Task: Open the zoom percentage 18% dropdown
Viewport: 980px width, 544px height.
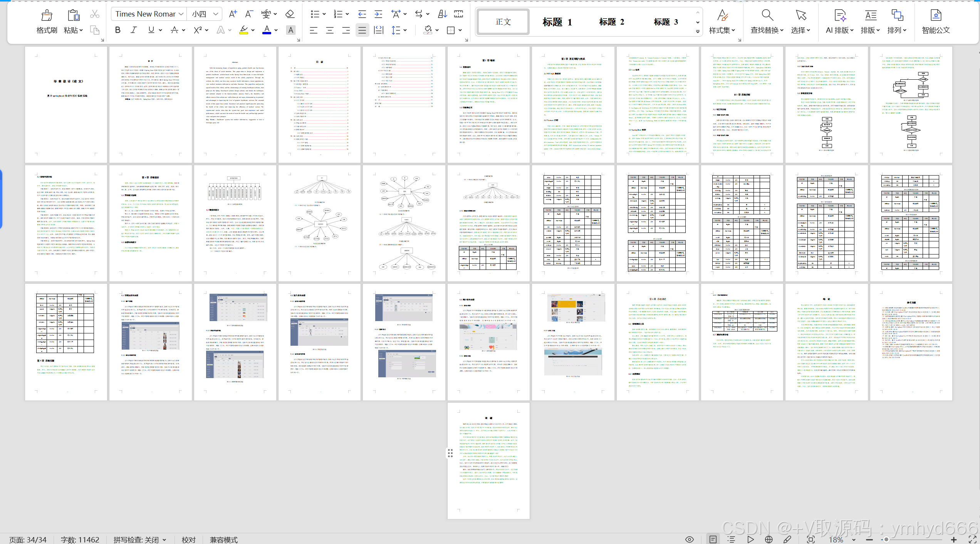Action: click(x=854, y=540)
